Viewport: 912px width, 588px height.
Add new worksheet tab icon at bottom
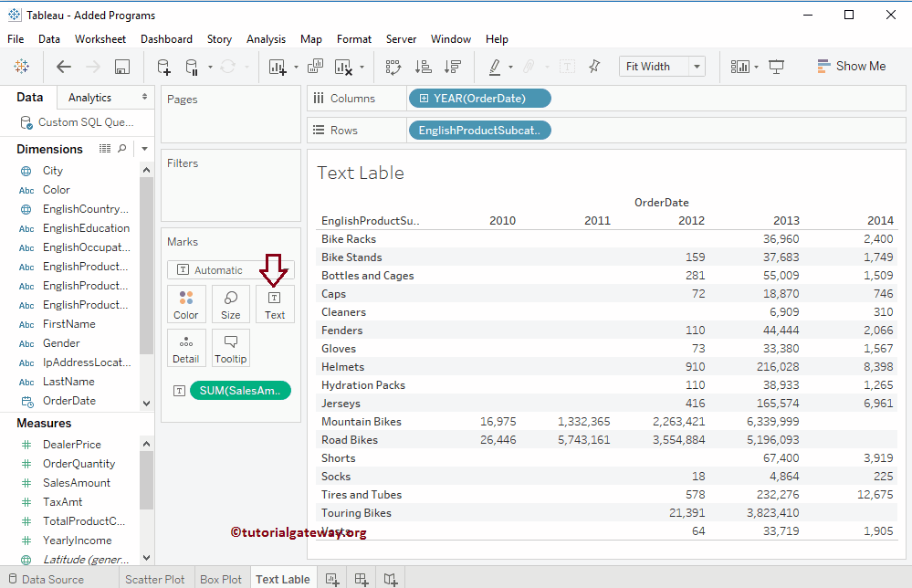tap(332, 579)
